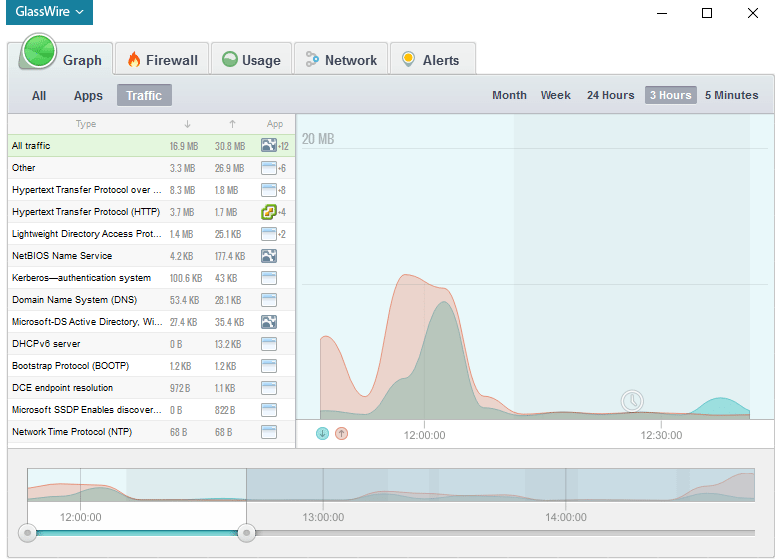Viewport: 775px width, 559px height.
Task: Open the Network tab
Action: tap(341, 59)
